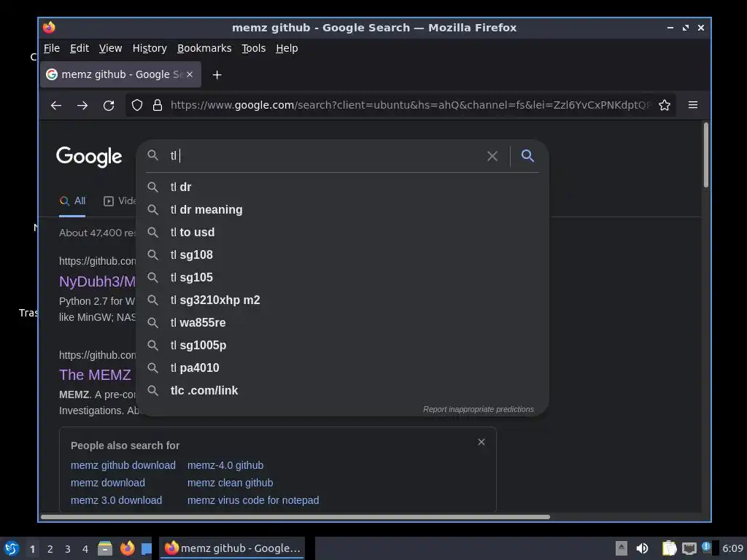Open the NyDubh3 GitHub result link
Viewport: 747px width, 560px height.
97,281
